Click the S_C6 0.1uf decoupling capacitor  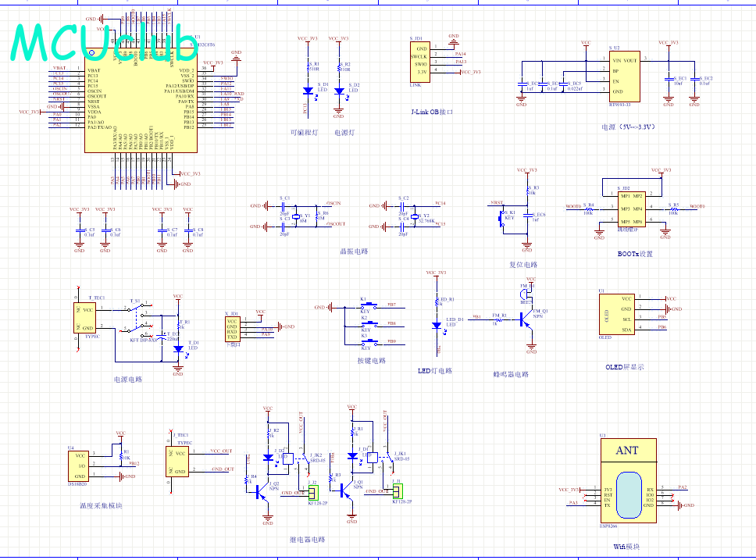105,231
